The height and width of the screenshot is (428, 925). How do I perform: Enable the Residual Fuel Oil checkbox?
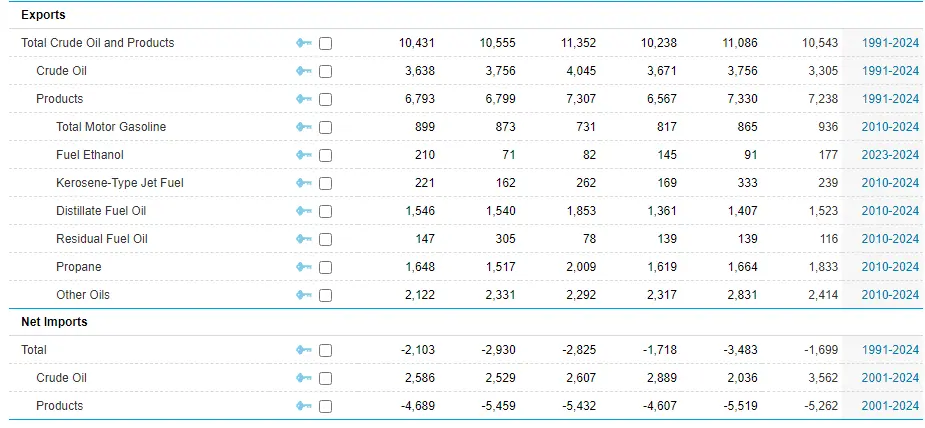325,239
